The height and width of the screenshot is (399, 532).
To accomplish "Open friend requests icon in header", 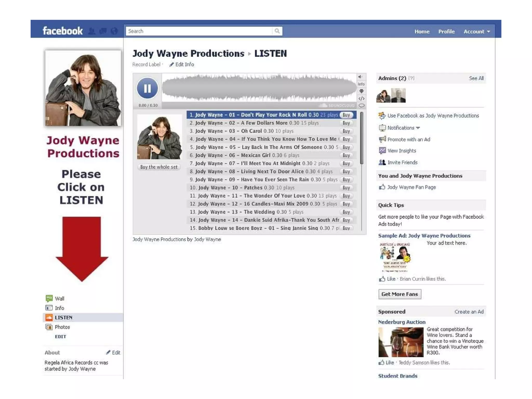I will tap(91, 31).
